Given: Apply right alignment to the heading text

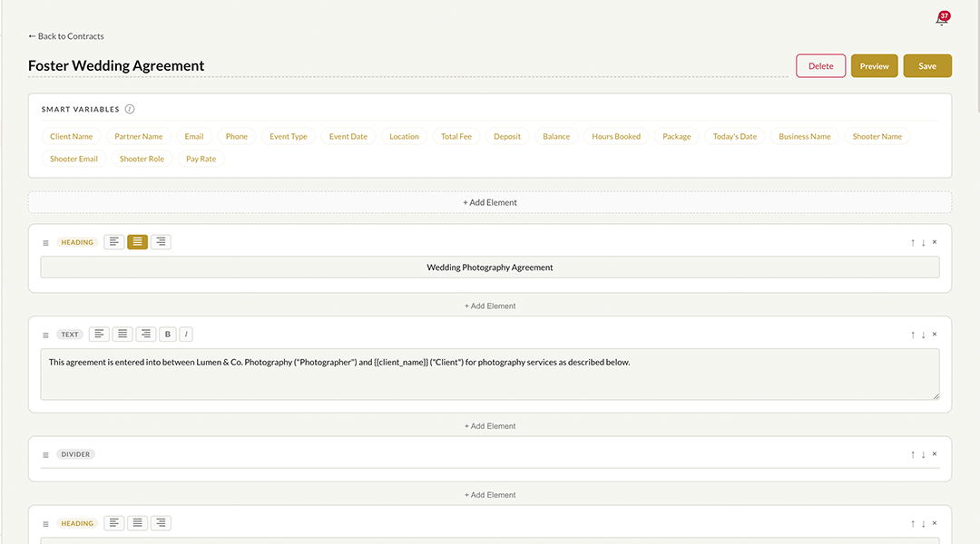Looking at the screenshot, I should pyautogui.click(x=161, y=242).
